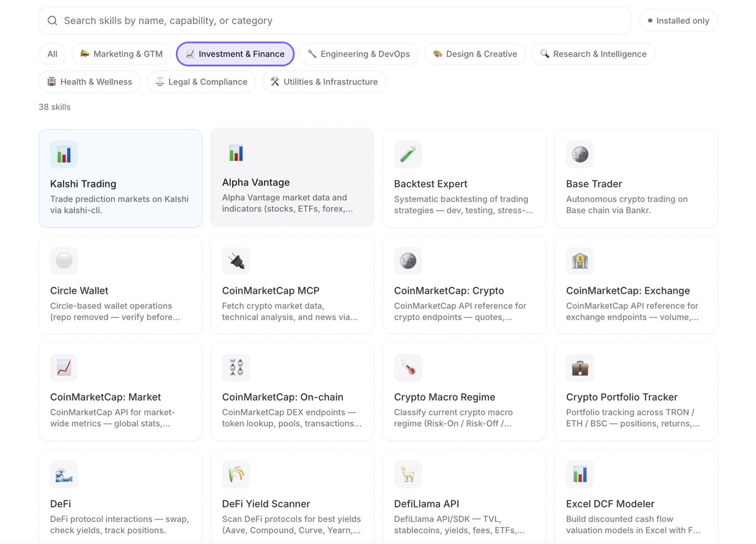Click the Excel DCF Modeler chart icon
Viewport: 756px width, 544px height.
580,474
